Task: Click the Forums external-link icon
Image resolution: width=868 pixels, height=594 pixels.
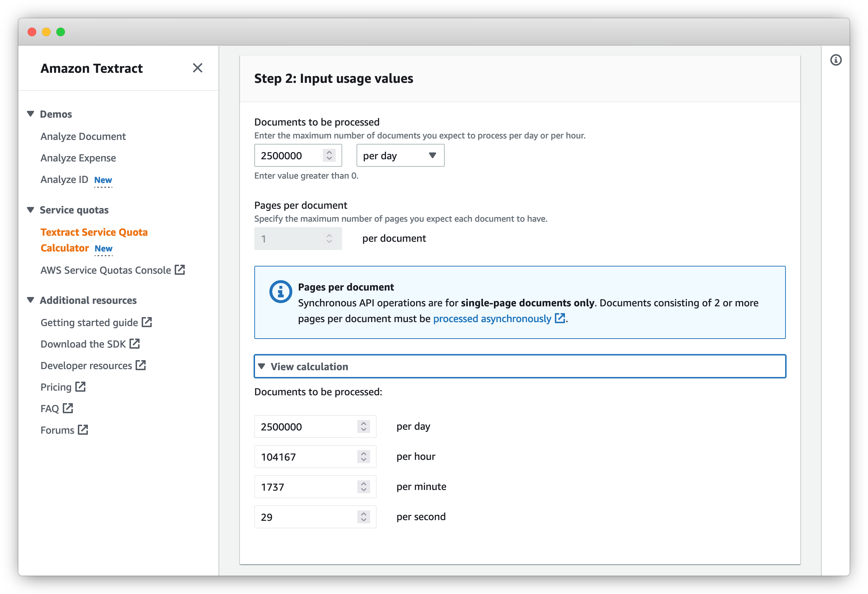Action: pyautogui.click(x=83, y=430)
